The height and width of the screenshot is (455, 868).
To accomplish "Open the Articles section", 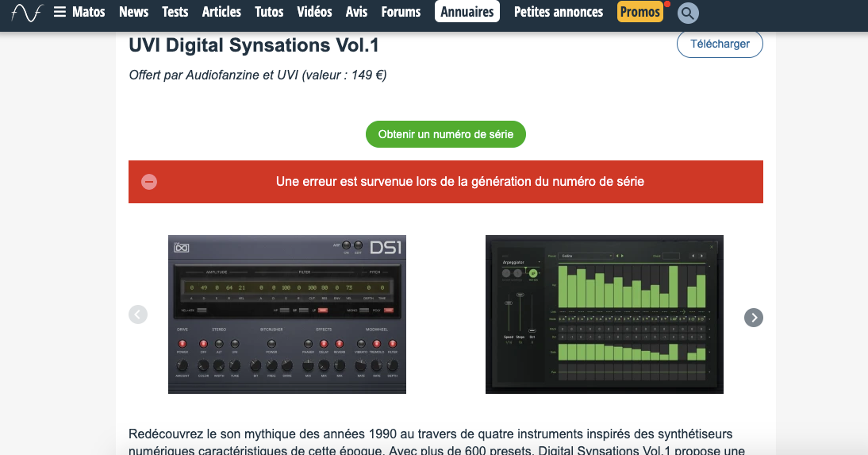I will pyautogui.click(x=221, y=12).
